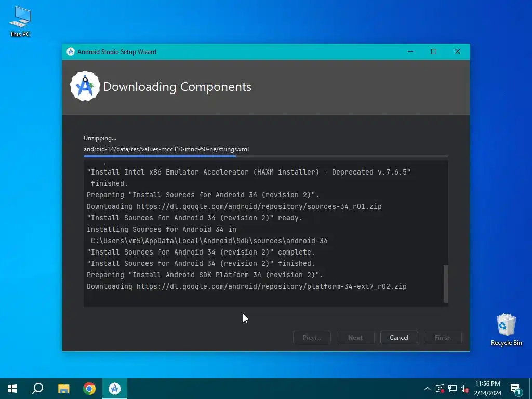Open the notification center icon
532x399 pixels.
click(516, 389)
